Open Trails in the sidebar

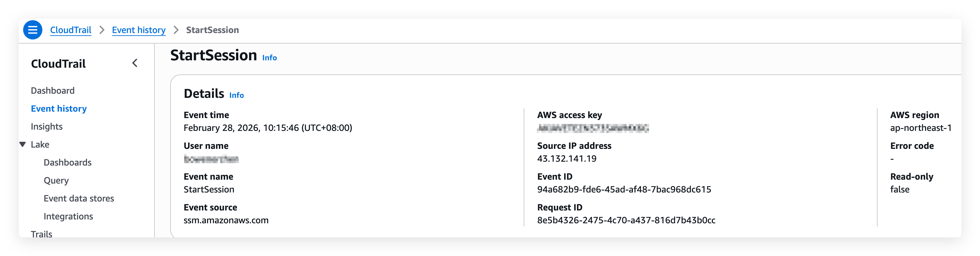[41, 233]
